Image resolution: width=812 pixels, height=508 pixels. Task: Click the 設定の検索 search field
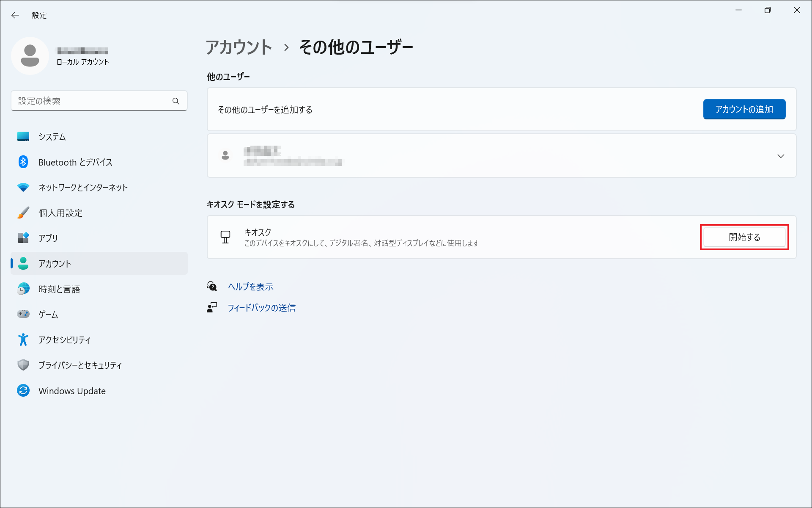pos(91,101)
